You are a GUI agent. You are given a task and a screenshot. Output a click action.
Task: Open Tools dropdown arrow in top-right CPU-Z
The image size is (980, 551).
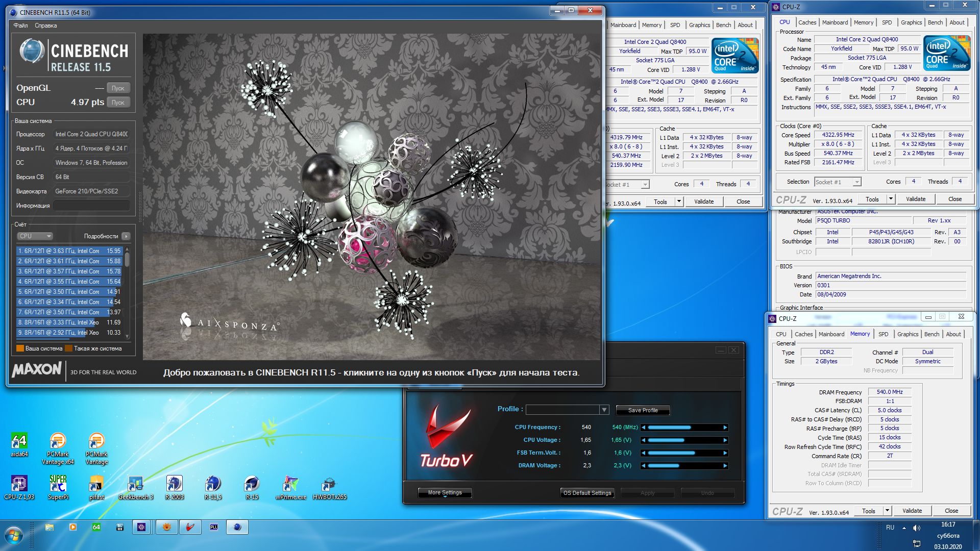[891, 199]
